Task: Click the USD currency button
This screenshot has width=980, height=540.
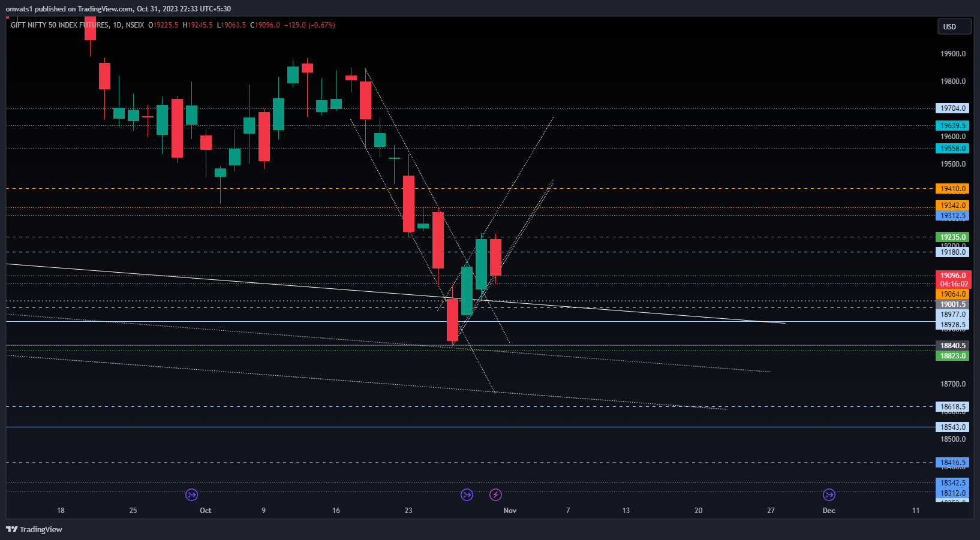Action: (x=954, y=26)
